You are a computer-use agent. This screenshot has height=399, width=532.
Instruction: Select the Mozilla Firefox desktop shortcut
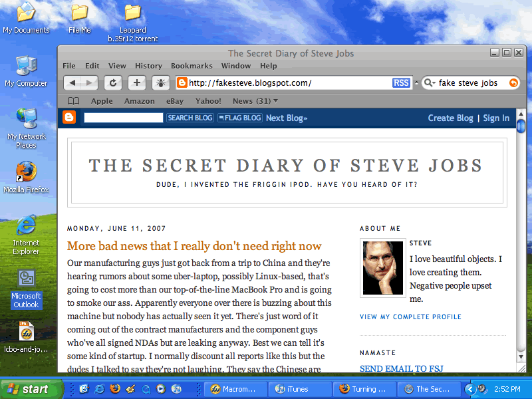[x=26, y=178]
